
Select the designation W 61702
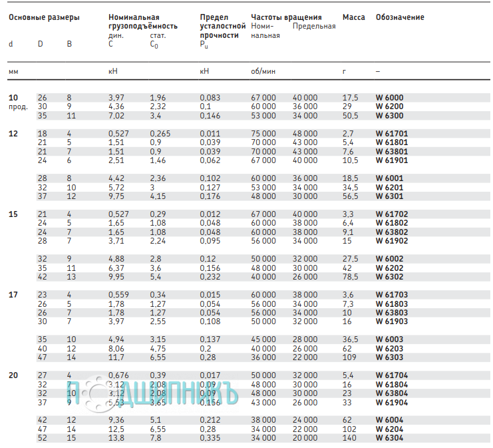(392, 214)
